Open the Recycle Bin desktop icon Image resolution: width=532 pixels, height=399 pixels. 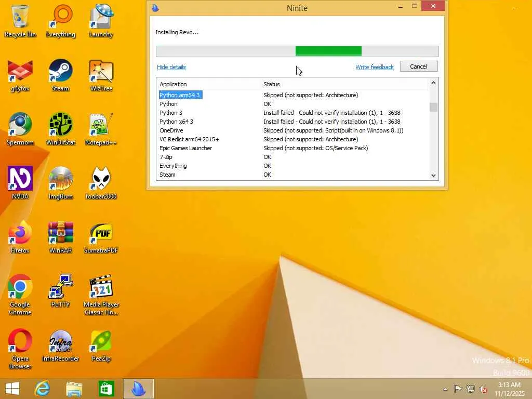(x=20, y=21)
